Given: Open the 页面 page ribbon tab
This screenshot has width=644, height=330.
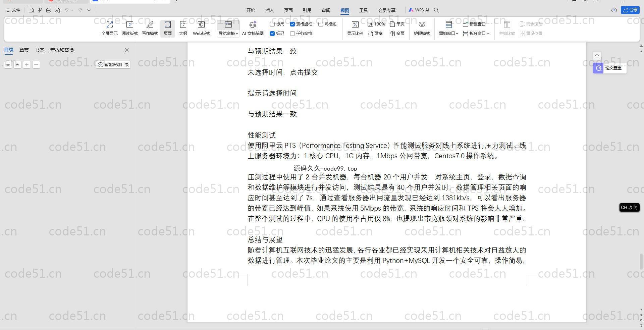Looking at the screenshot, I should pos(288,10).
